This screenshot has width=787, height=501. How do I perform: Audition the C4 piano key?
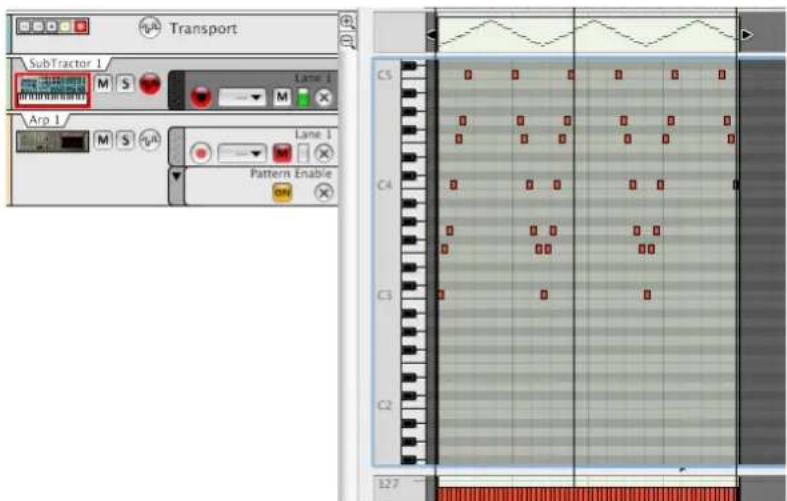click(415, 185)
